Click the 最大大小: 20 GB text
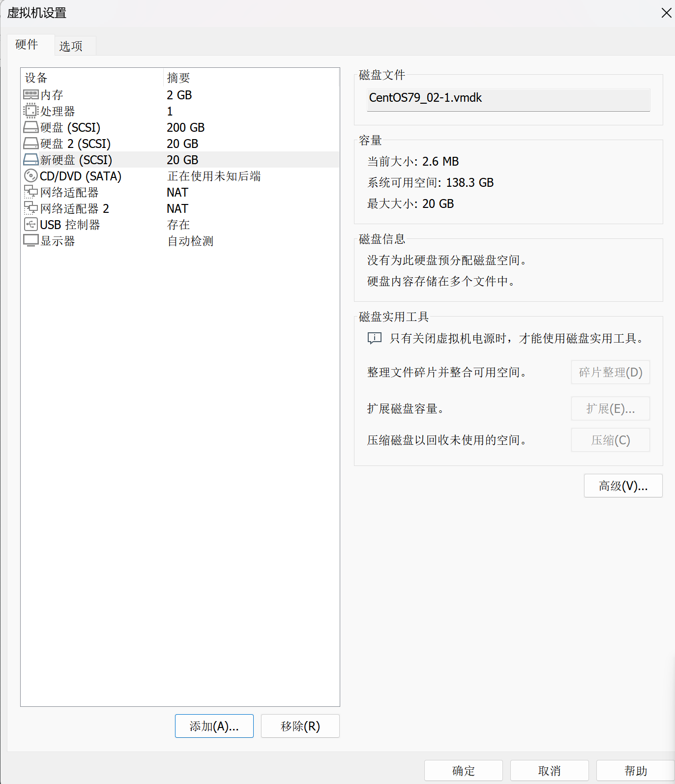675x784 pixels. coord(411,203)
